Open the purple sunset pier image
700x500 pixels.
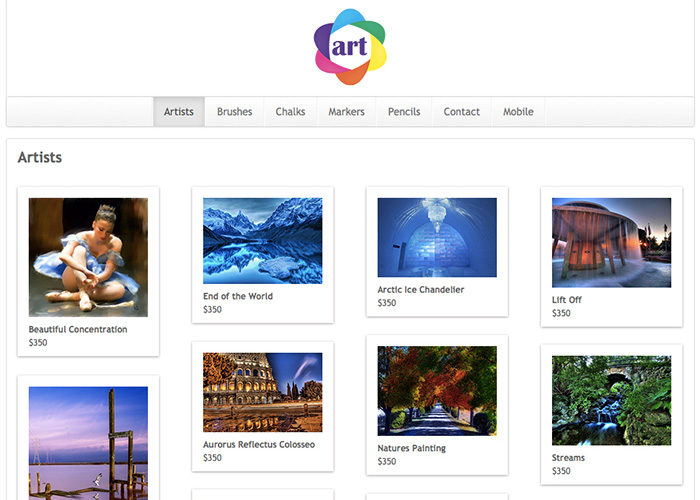88,443
